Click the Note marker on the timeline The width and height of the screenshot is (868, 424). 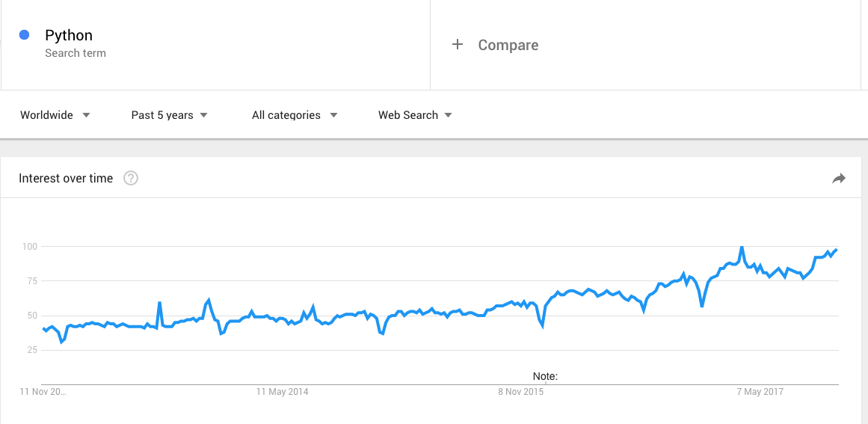pyautogui.click(x=545, y=376)
